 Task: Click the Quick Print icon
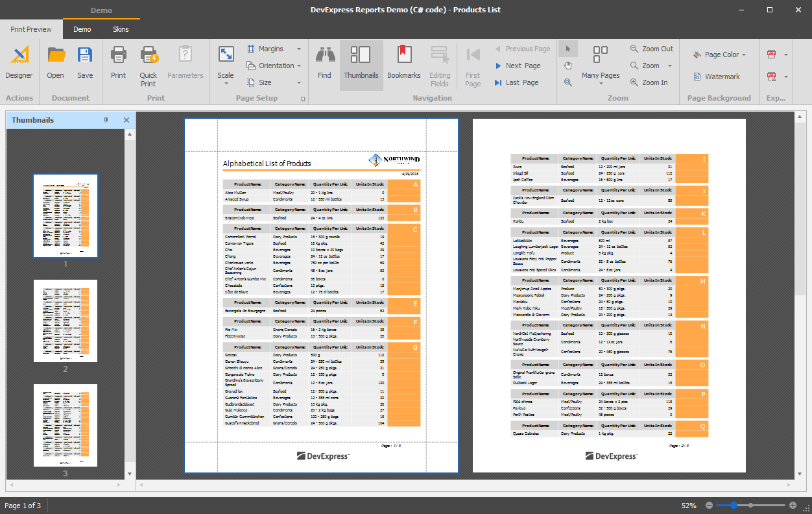tap(149, 56)
